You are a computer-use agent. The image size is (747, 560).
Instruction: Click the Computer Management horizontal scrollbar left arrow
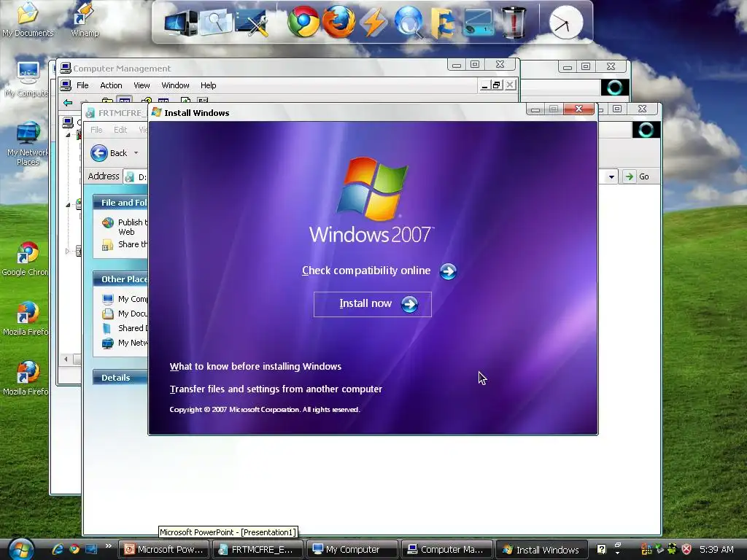pyautogui.click(x=66, y=359)
